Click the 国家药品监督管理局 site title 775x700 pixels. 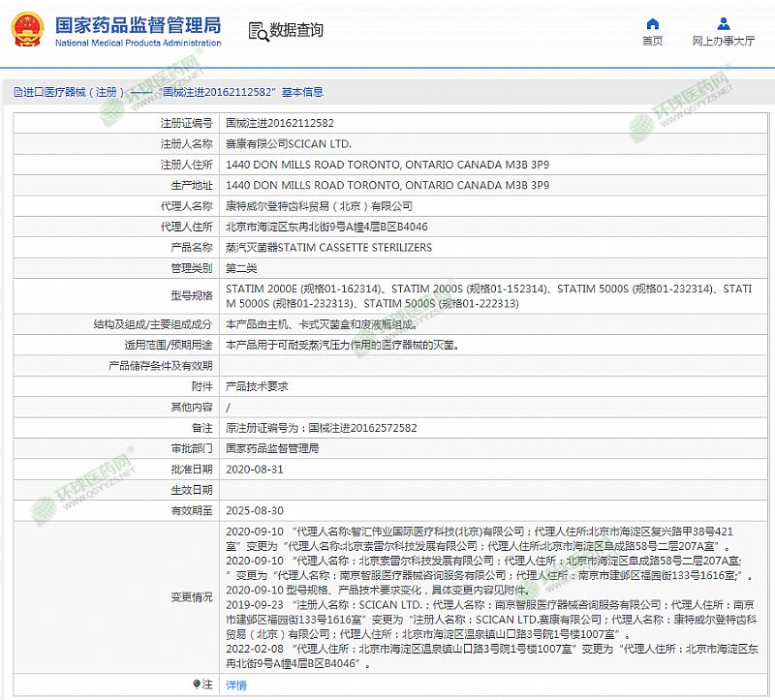coord(138,25)
